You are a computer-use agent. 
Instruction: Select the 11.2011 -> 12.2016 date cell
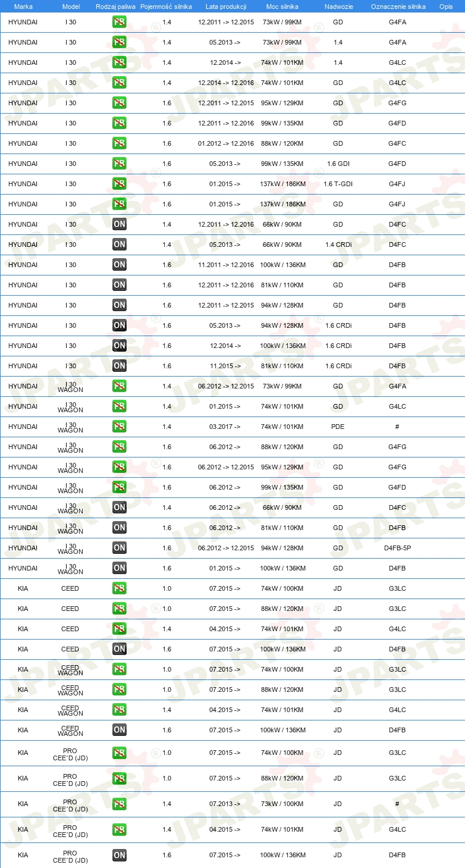pyautogui.click(x=226, y=265)
